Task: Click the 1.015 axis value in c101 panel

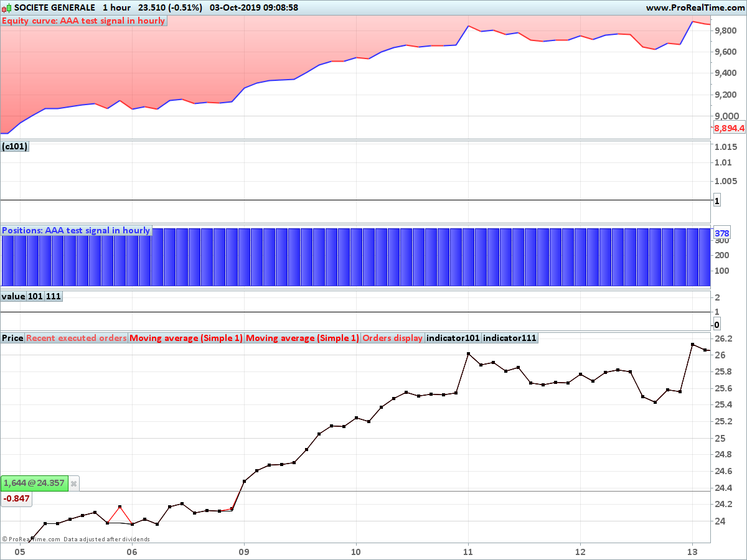Action: click(x=726, y=147)
